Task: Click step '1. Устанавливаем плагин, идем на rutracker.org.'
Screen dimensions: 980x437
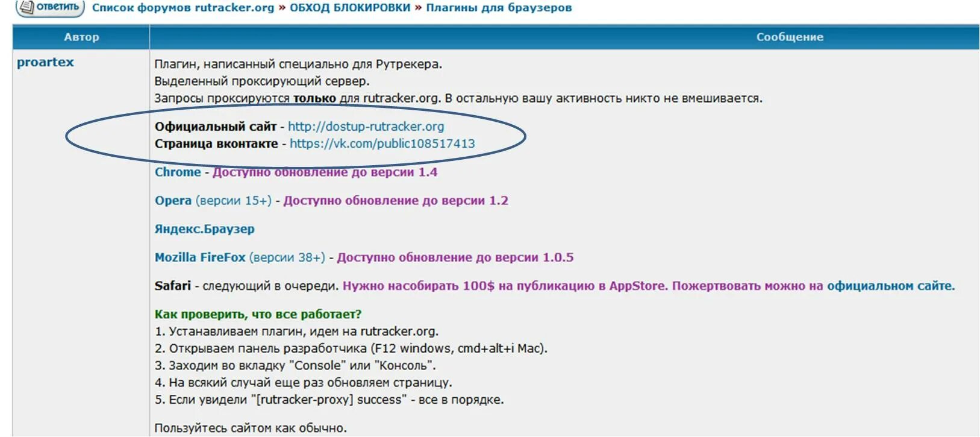Action: (296, 331)
